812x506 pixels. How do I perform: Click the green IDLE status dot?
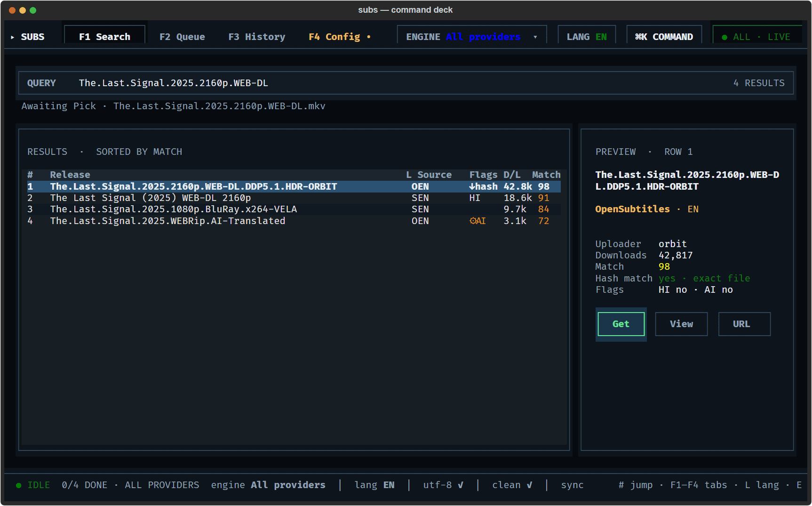18,485
